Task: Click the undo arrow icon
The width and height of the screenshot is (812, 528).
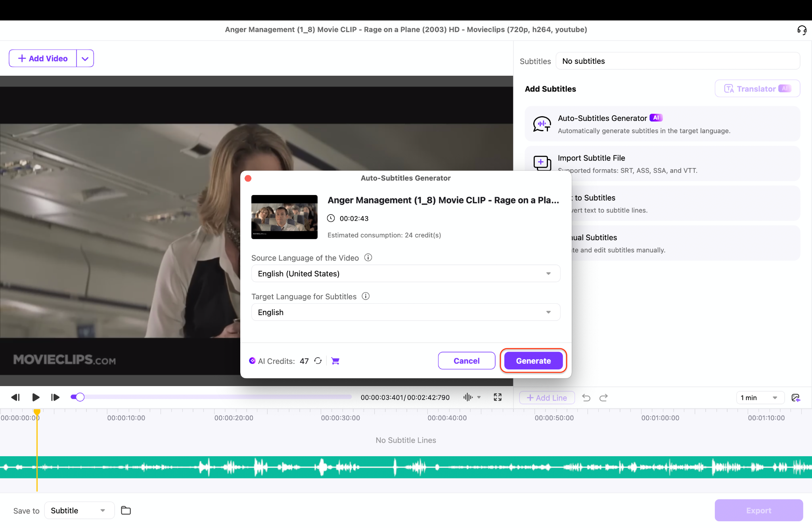Action: (x=586, y=398)
